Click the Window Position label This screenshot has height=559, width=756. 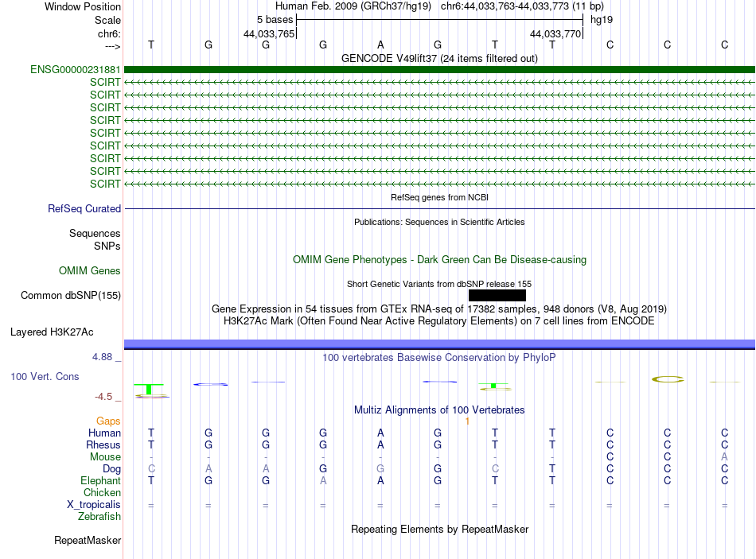tap(83, 6)
